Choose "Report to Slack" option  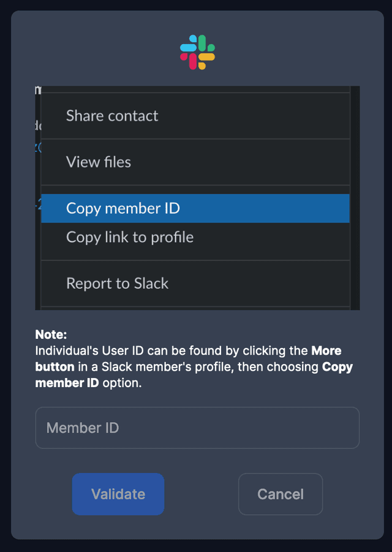116,283
